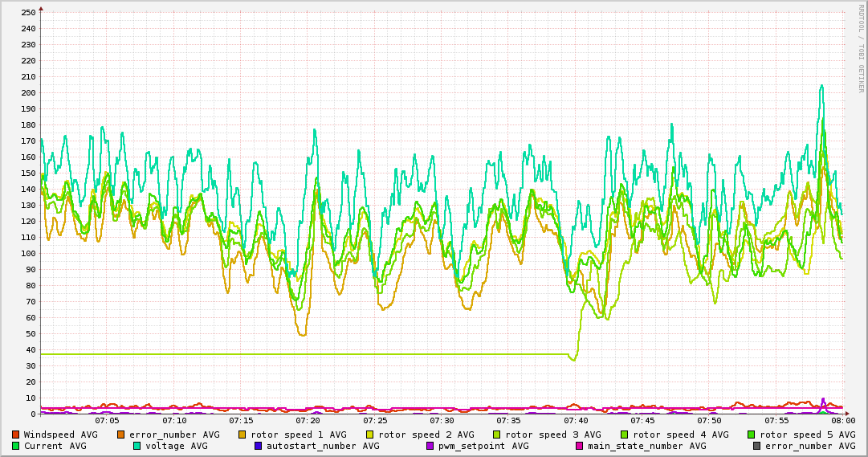868x457 pixels.
Task: Select the rotor speed 3 AVG color box
Action: click(x=497, y=435)
